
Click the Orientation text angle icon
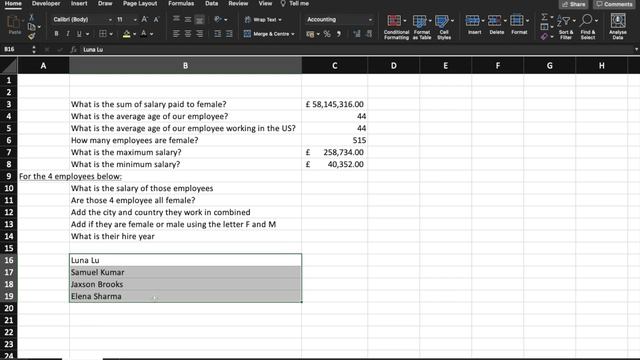218,19
